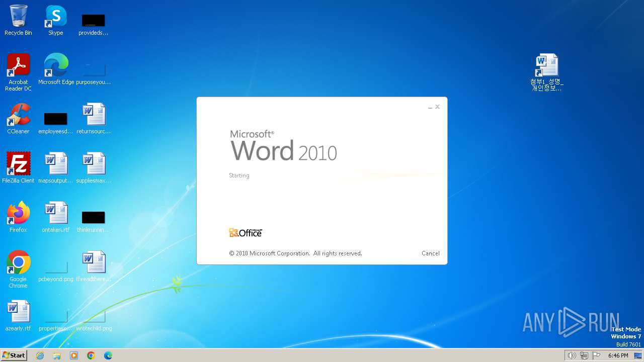644x362 pixels.
Task: Launch Chrome from the taskbar
Action: pyautogui.click(x=91, y=355)
